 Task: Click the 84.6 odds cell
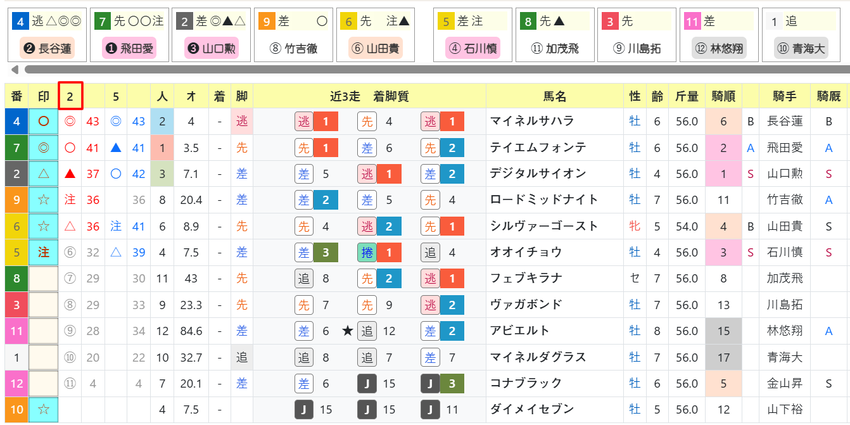coord(191,330)
